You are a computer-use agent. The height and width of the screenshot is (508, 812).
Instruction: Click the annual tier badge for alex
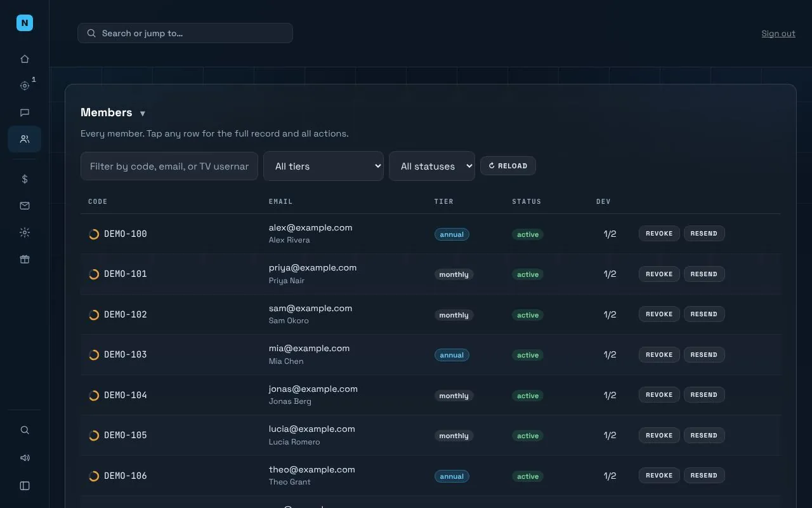coord(452,234)
